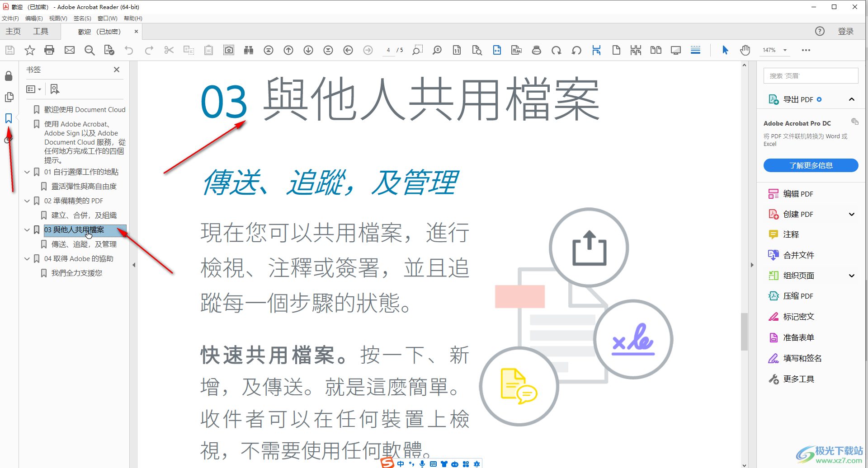
Task: Switch to the 工具 tab
Action: 41,31
